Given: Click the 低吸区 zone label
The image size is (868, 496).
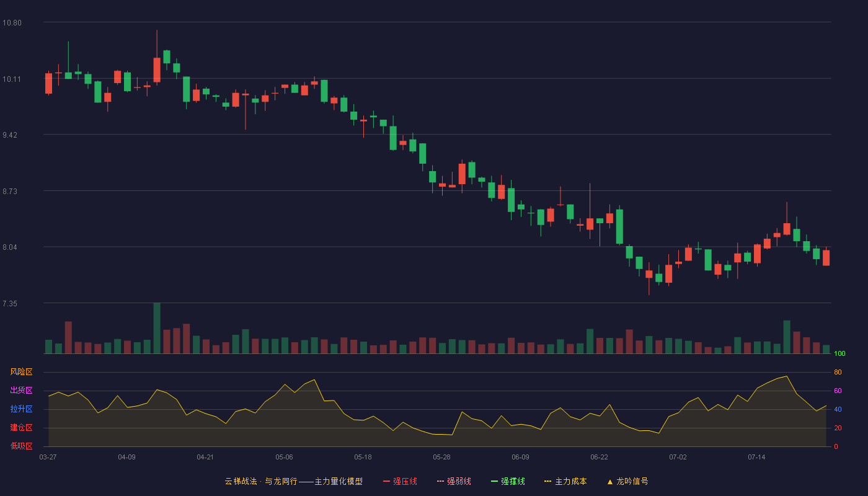Looking at the screenshot, I should (x=21, y=446).
